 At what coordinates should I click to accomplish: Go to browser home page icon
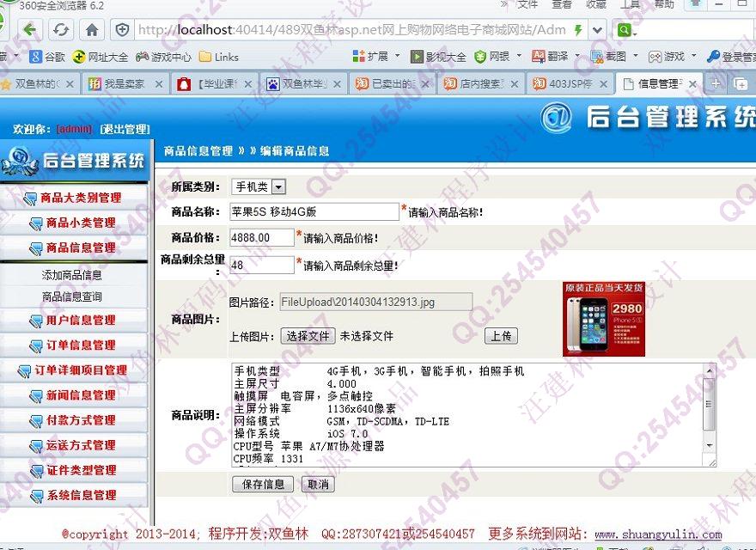92,30
